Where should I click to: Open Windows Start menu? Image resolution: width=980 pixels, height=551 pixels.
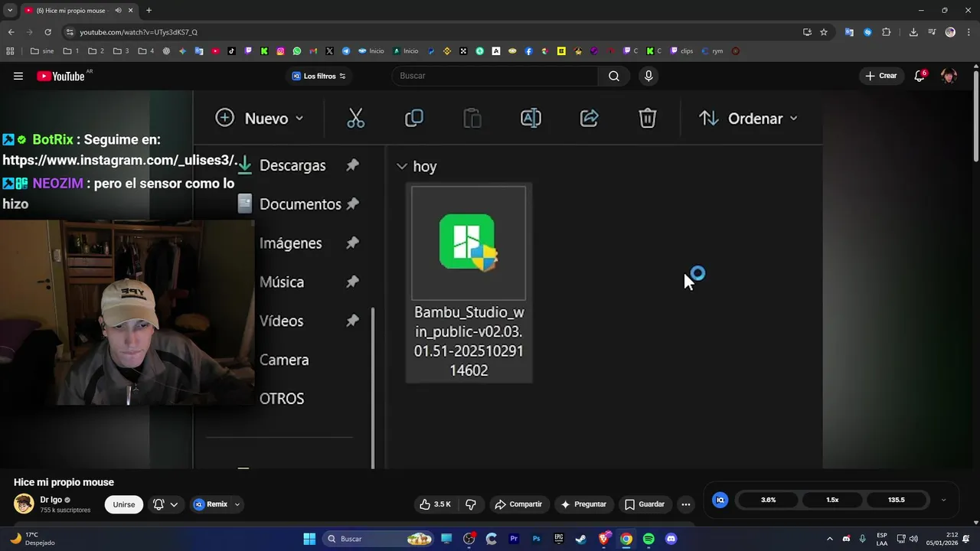pyautogui.click(x=309, y=539)
